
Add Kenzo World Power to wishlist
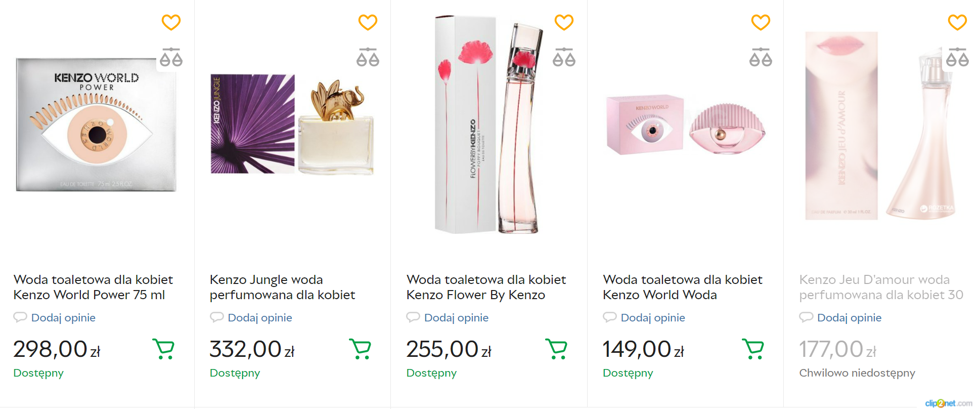(171, 22)
